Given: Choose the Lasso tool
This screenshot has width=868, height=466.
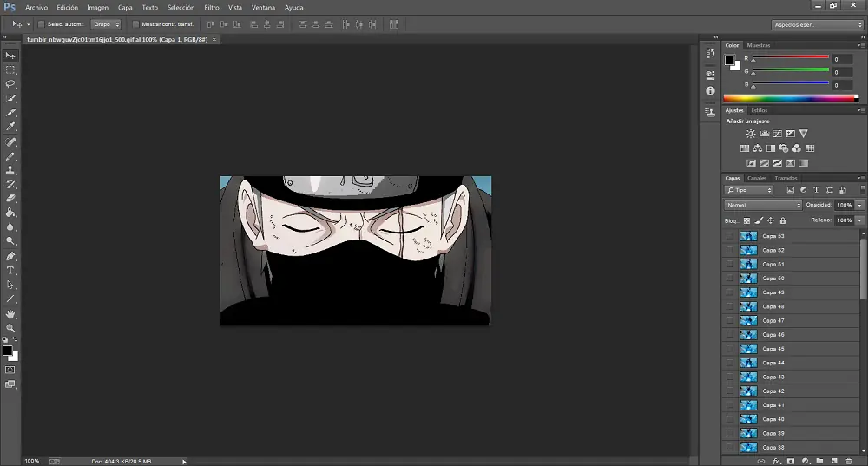Looking at the screenshot, I should tap(10, 83).
